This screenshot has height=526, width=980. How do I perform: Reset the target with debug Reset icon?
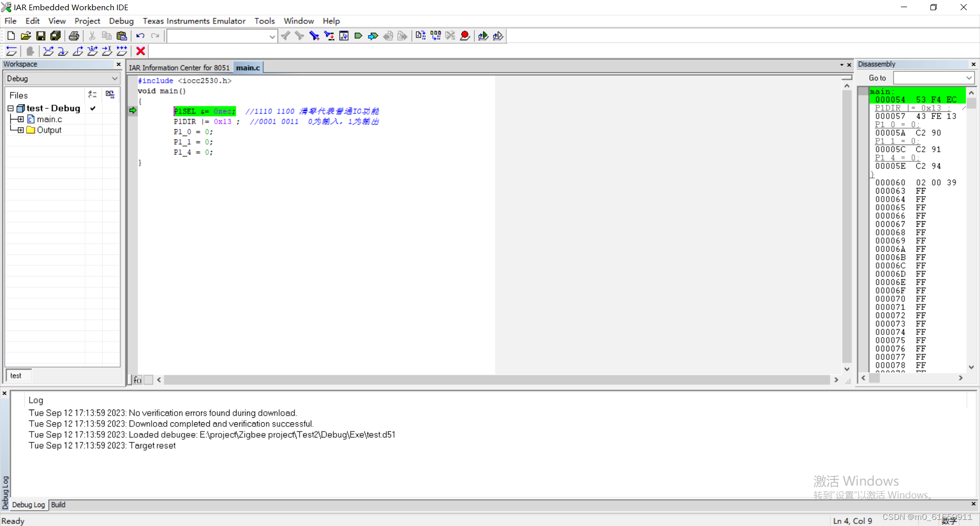(12, 51)
